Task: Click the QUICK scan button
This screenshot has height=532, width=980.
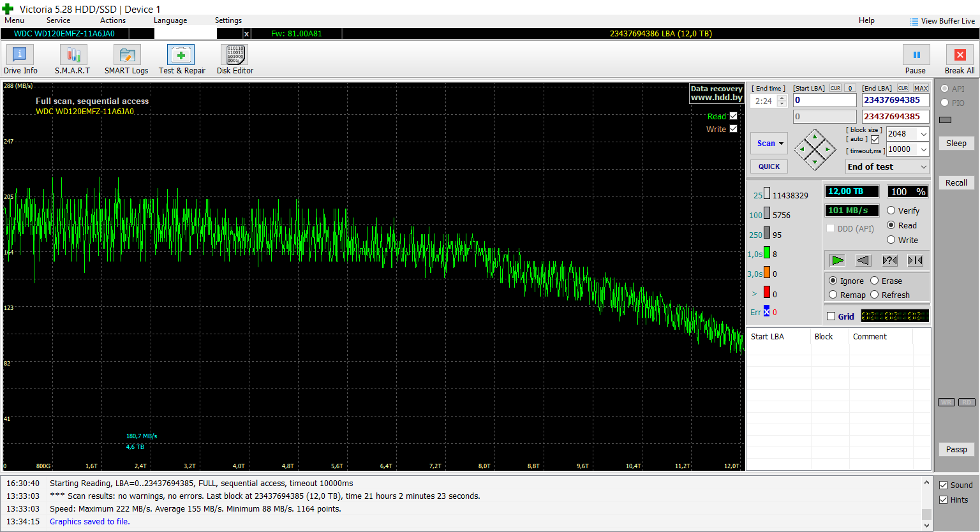Action: pyautogui.click(x=769, y=166)
